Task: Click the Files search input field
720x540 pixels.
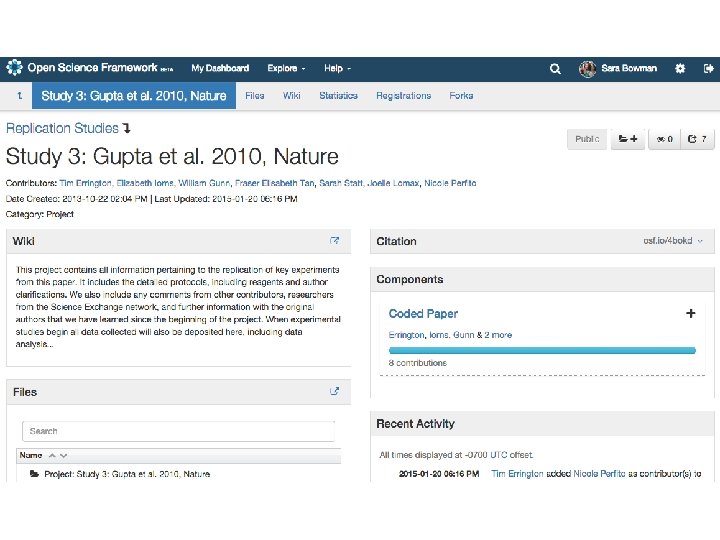Action: pyautogui.click(x=180, y=431)
